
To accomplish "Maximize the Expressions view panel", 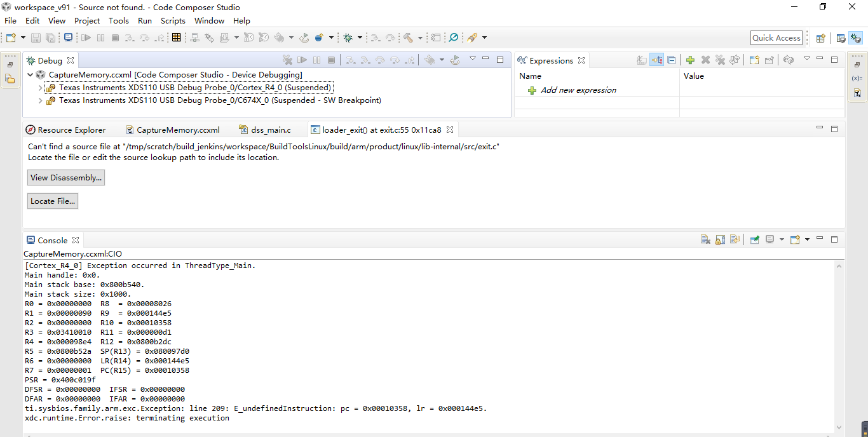I will 834,60.
